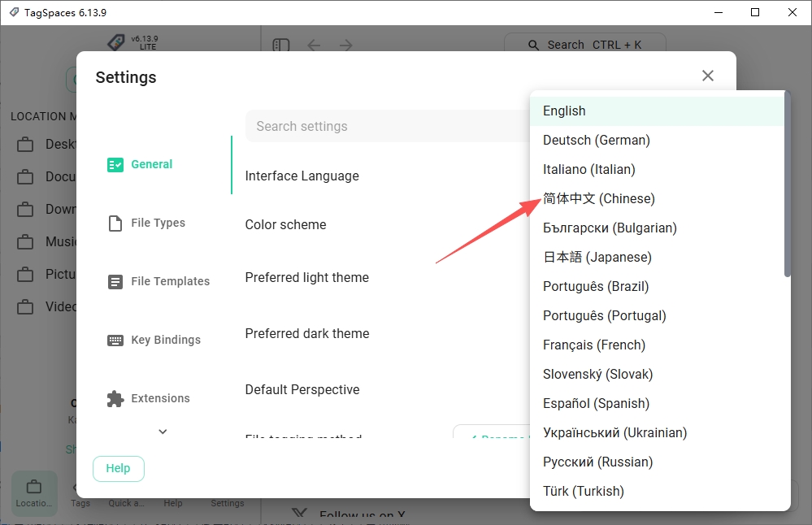
Task: Click the Search settings field
Action: [x=388, y=126]
